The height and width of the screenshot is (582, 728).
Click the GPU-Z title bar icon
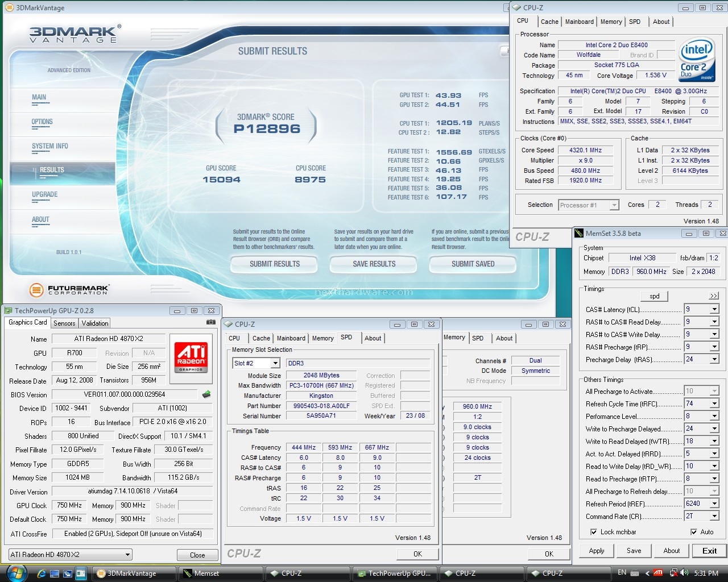click(9, 310)
